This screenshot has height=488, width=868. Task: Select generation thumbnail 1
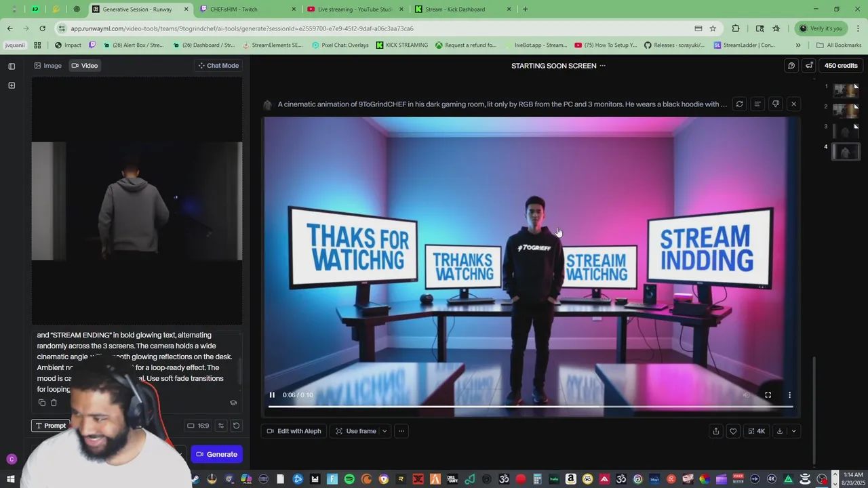[x=846, y=90]
